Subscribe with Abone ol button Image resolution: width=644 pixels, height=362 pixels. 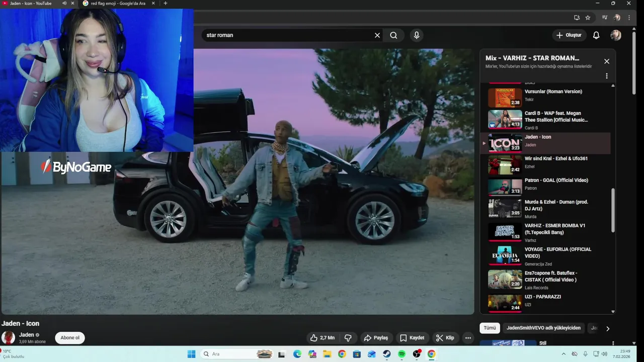coord(70,338)
